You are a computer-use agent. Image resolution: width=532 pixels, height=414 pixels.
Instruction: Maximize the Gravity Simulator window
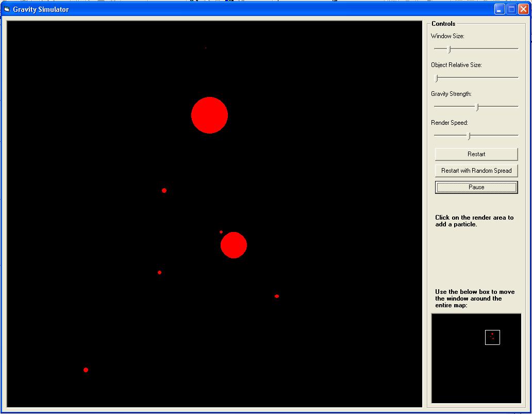[x=511, y=9]
